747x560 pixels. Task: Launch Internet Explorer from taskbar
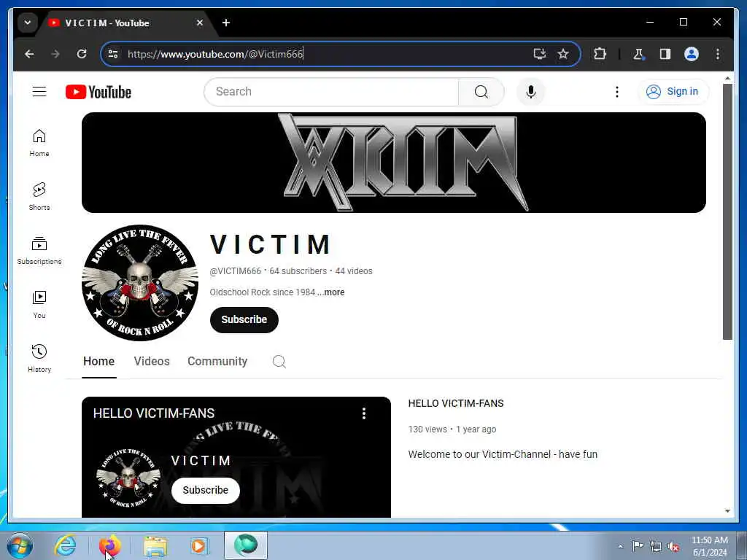(65, 545)
